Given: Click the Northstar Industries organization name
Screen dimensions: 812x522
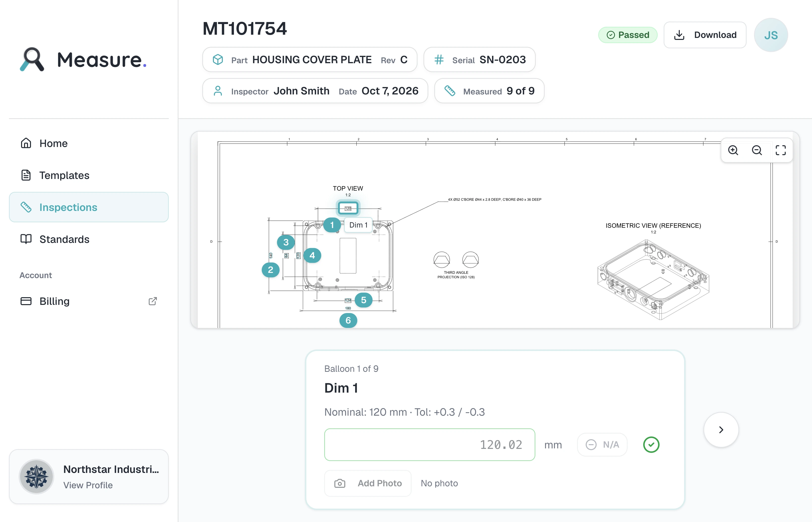Looking at the screenshot, I should click(x=111, y=469).
